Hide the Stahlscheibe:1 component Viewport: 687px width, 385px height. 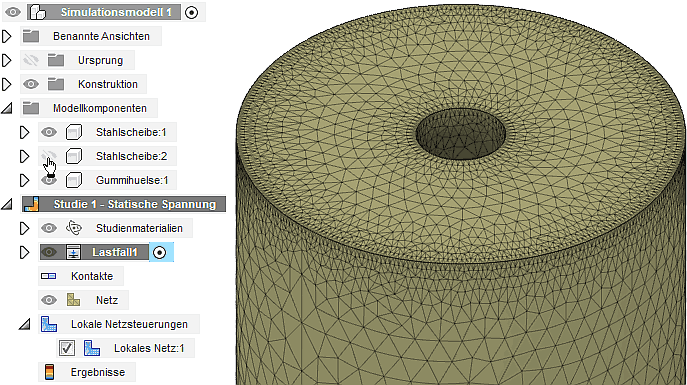(49, 132)
